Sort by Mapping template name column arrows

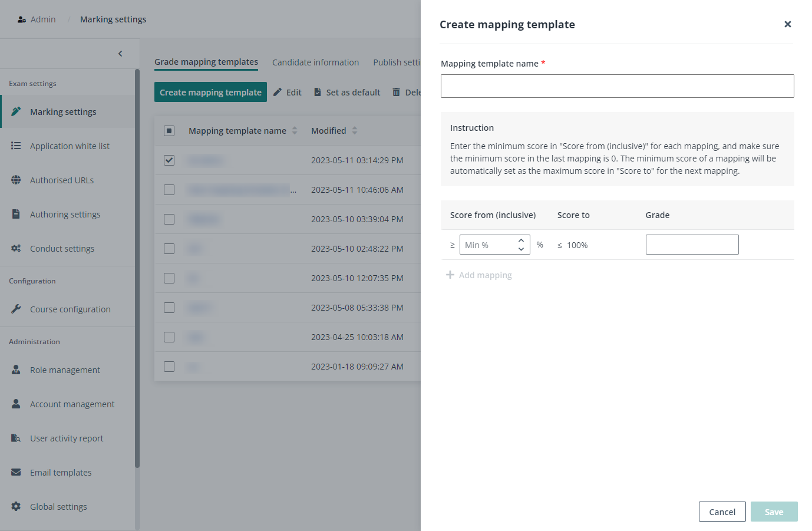(x=295, y=131)
